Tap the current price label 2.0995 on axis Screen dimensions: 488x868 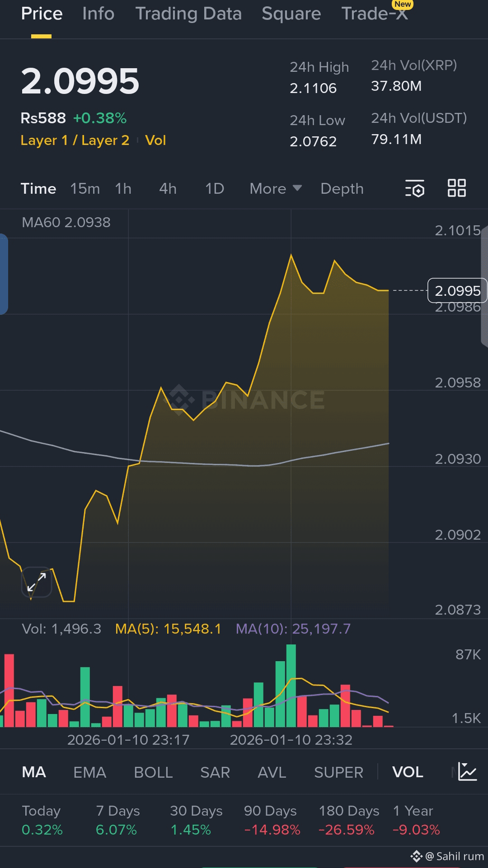click(x=457, y=290)
